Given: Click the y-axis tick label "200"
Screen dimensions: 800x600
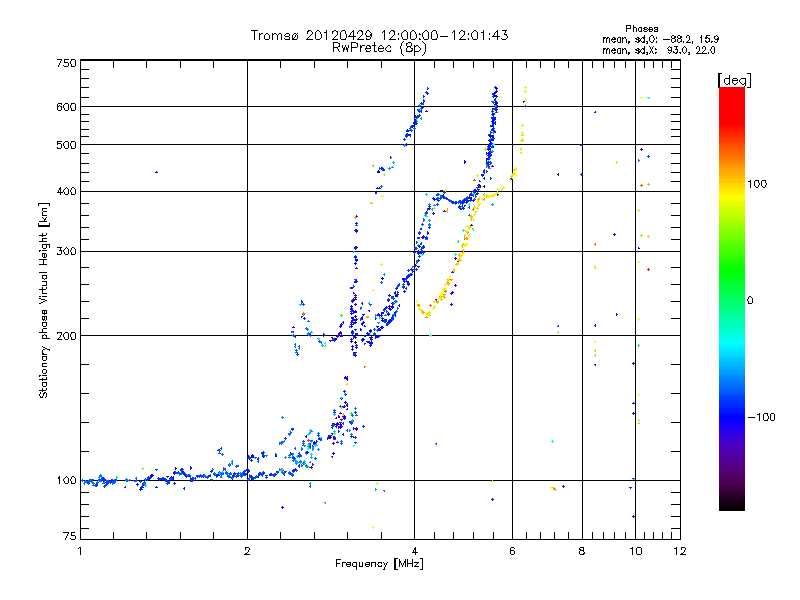Looking at the screenshot, I should pyautogui.click(x=66, y=336).
